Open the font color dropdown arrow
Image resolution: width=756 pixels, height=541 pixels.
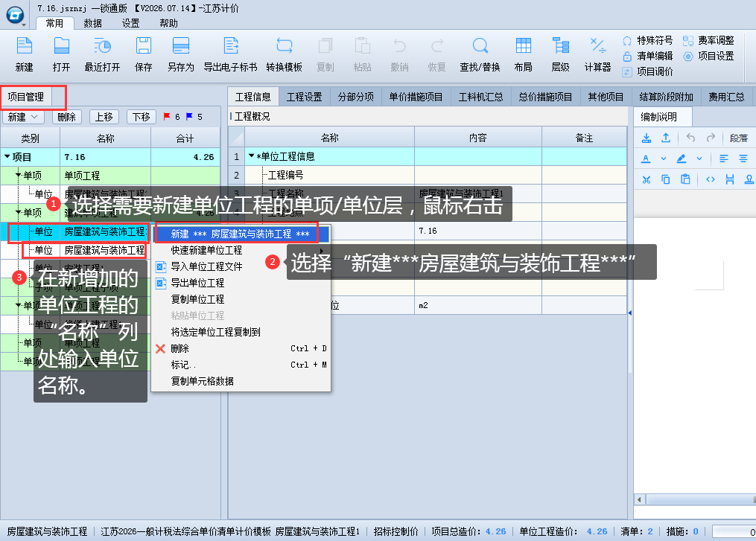[x=664, y=159]
